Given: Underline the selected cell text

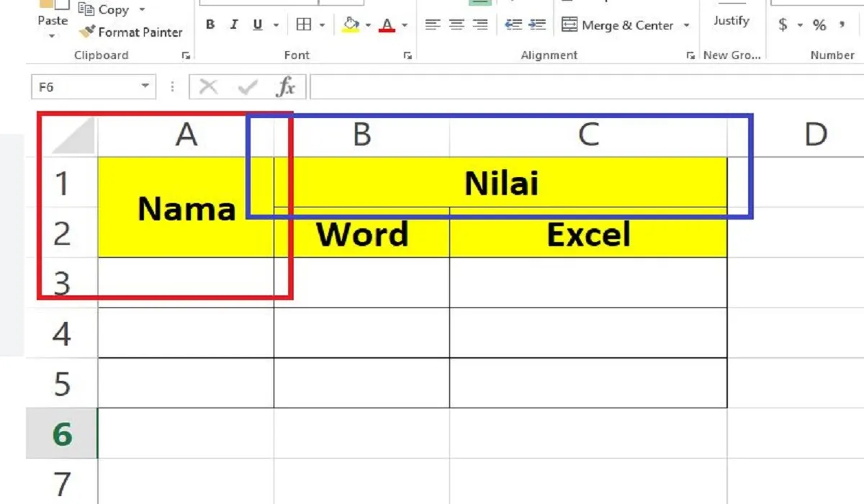Looking at the screenshot, I should [x=256, y=24].
